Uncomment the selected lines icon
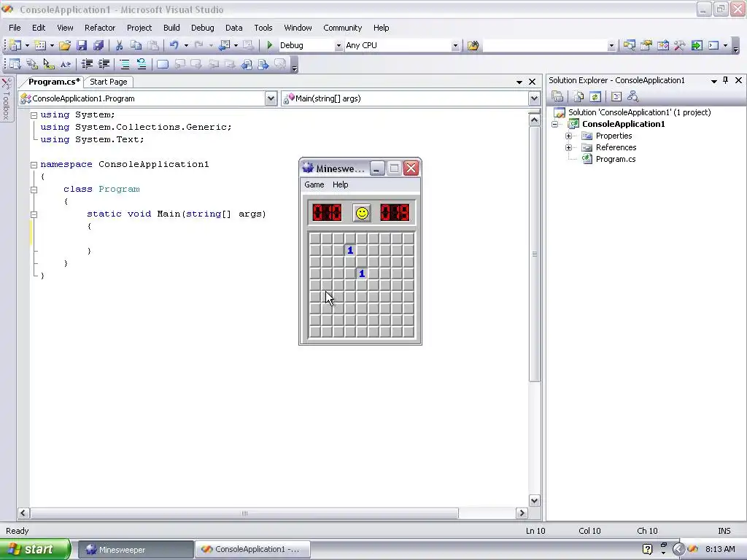The height and width of the screenshot is (560, 747). pos(141,64)
